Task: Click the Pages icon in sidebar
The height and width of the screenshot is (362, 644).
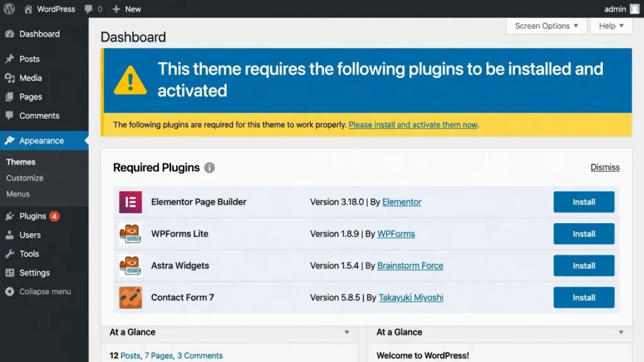Action: click(x=10, y=96)
